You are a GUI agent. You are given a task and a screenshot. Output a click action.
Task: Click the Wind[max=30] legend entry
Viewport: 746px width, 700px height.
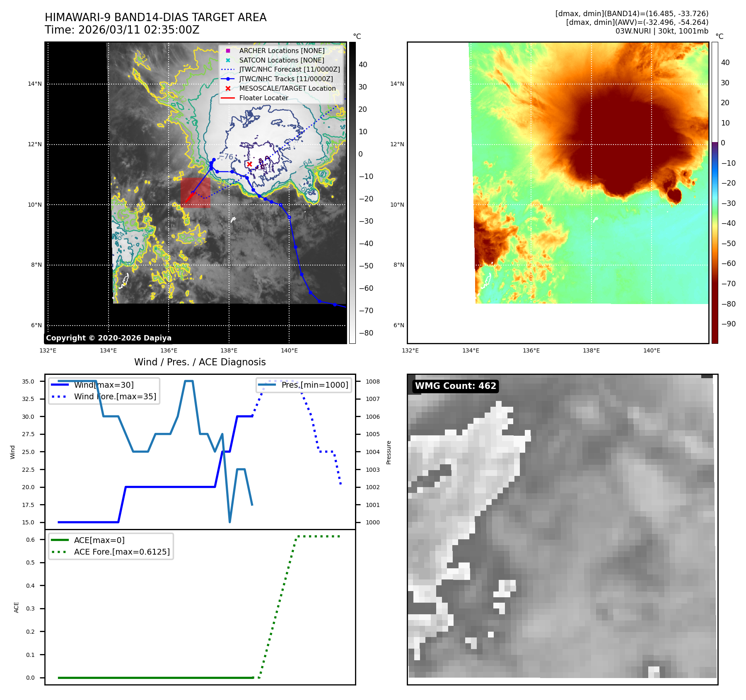coord(104,385)
